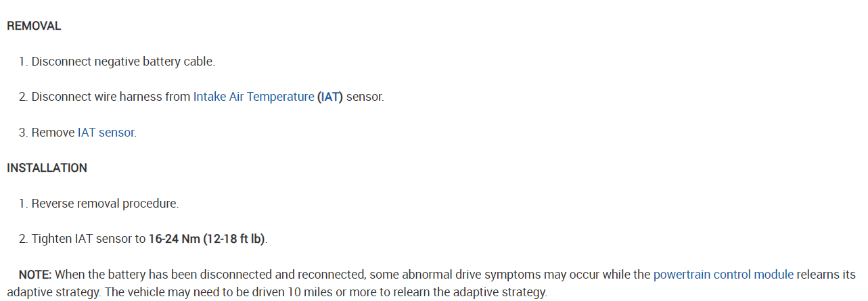
Task: Click "relearns its" at the note line's end
Action: pyautogui.click(x=826, y=275)
